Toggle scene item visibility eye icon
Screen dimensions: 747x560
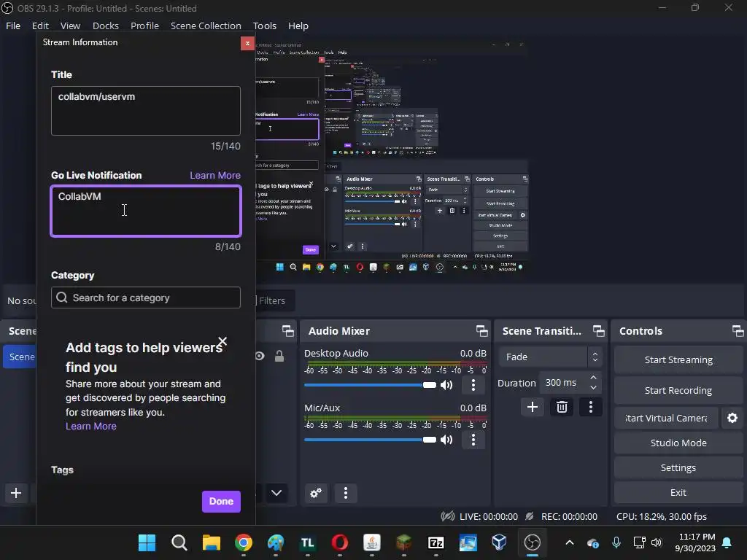[260, 356]
